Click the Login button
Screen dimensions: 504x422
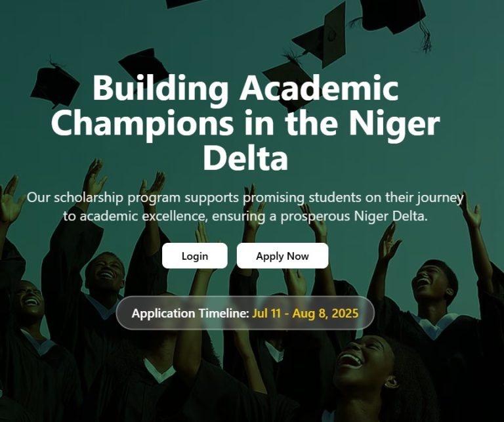pyautogui.click(x=195, y=256)
